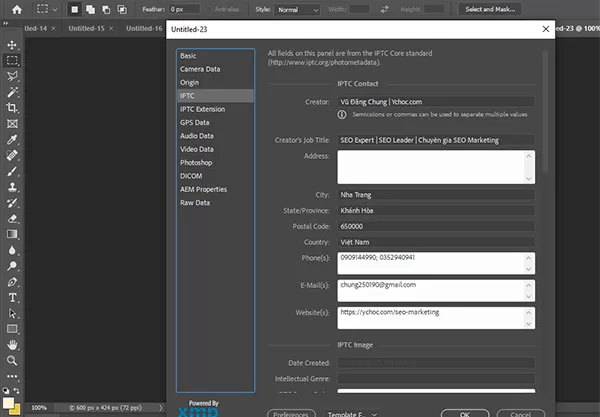600x417 pixels.
Task: Open the Raw Data category
Action: point(215,203)
